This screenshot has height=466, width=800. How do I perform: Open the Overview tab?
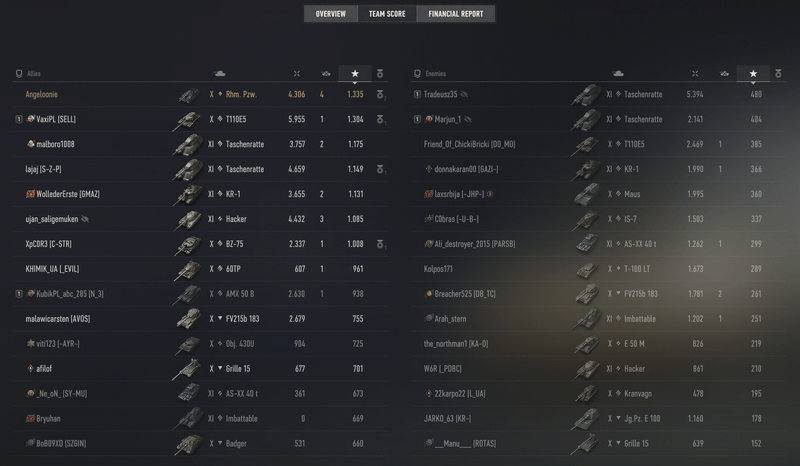pyautogui.click(x=330, y=14)
